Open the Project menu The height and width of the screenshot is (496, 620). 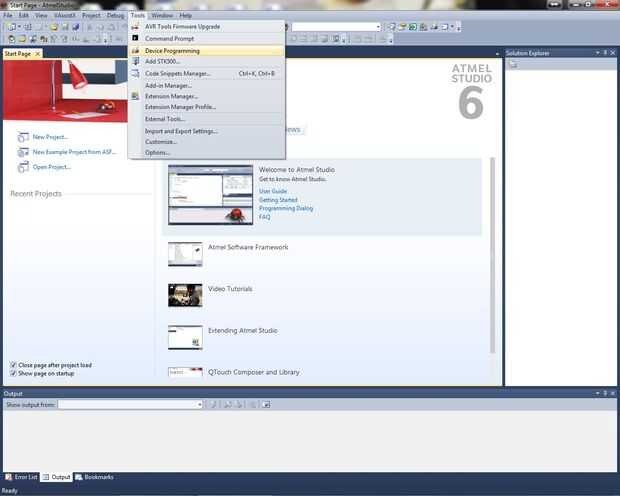(x=91, y=15)
